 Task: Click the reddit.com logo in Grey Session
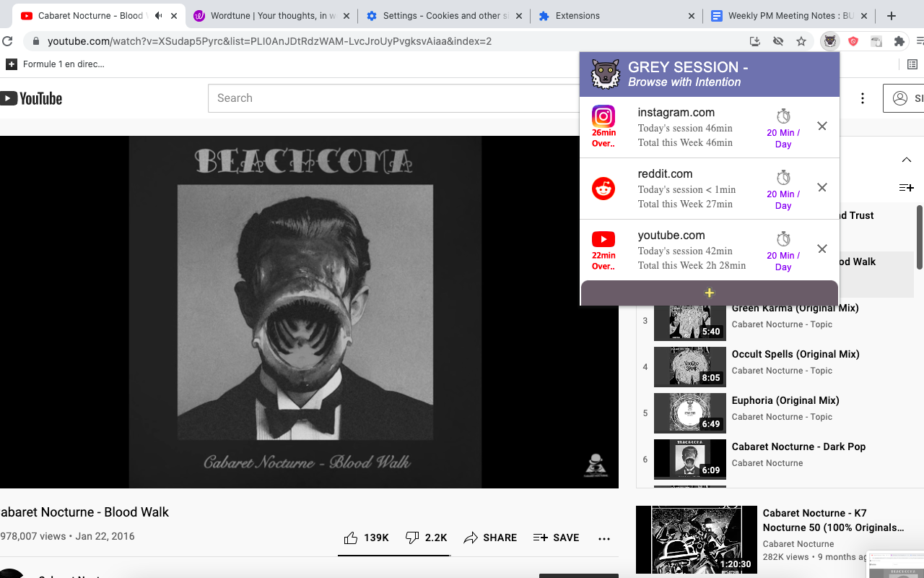(603, 189)
